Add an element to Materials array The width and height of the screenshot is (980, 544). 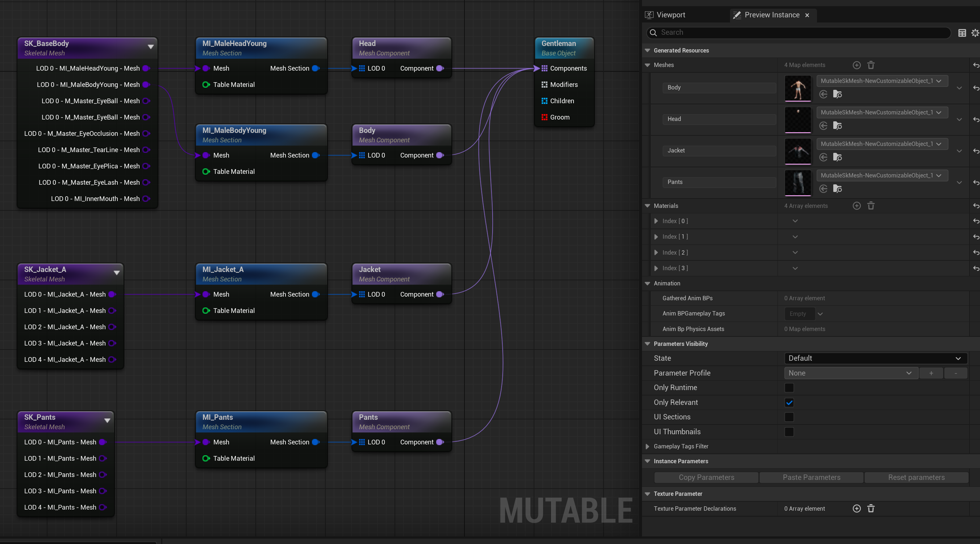[856, 206]
